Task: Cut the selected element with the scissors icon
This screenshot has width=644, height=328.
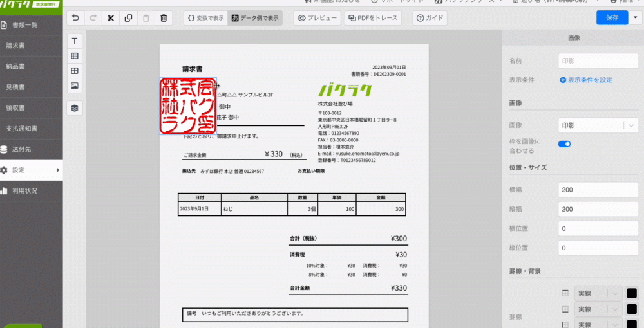Action: [111, 18]
